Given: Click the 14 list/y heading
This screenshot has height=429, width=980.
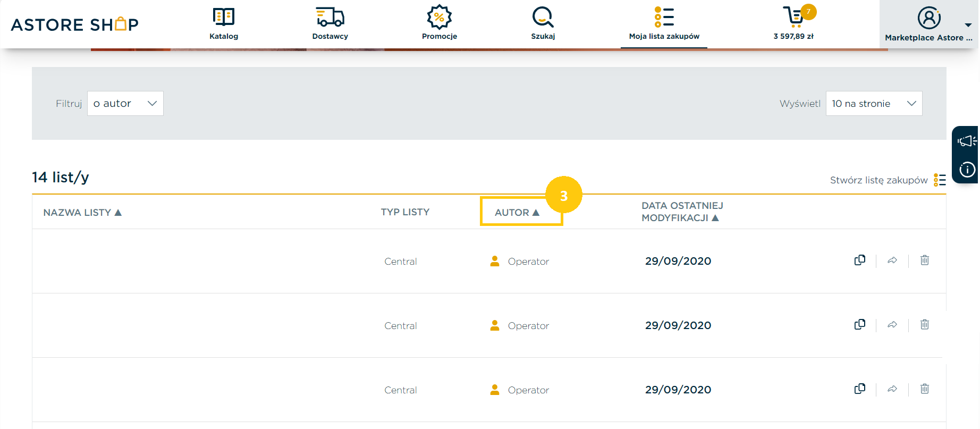Looking at the screenshot, I should tap(61, 177).
